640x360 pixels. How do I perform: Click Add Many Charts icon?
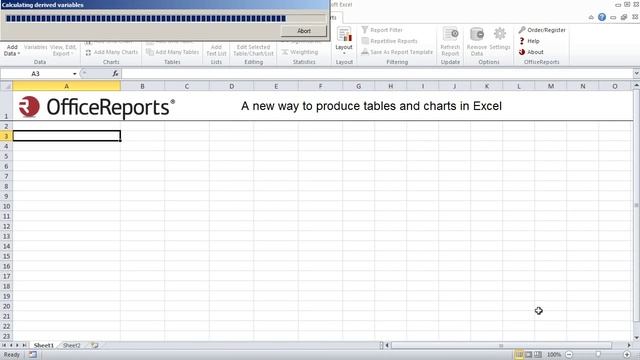pyautogui.click(x=88, y=52)
